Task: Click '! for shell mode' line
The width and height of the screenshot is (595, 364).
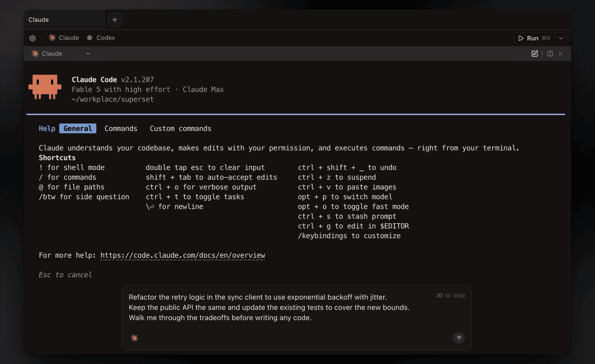Action: pos(72,168)
